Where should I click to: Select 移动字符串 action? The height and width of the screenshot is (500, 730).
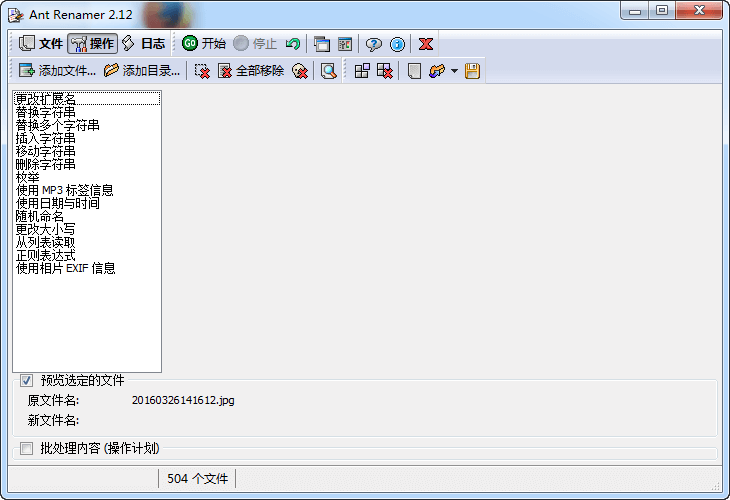[87, 151]
